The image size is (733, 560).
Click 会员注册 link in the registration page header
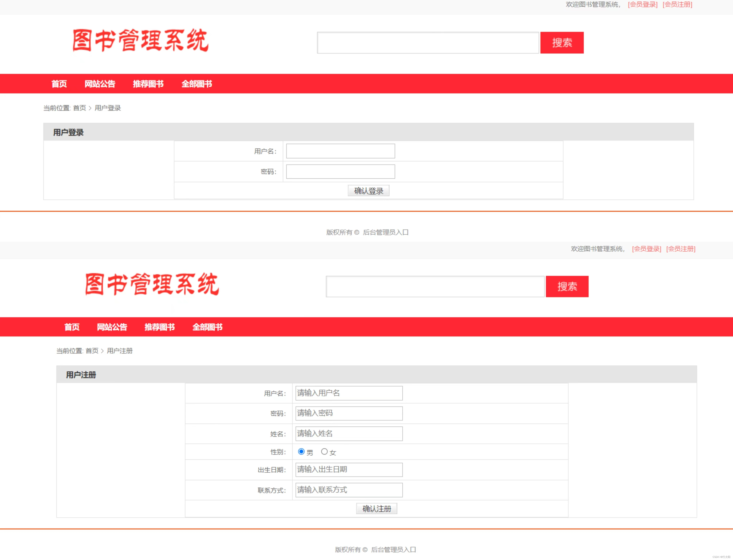tap(681, 249)
